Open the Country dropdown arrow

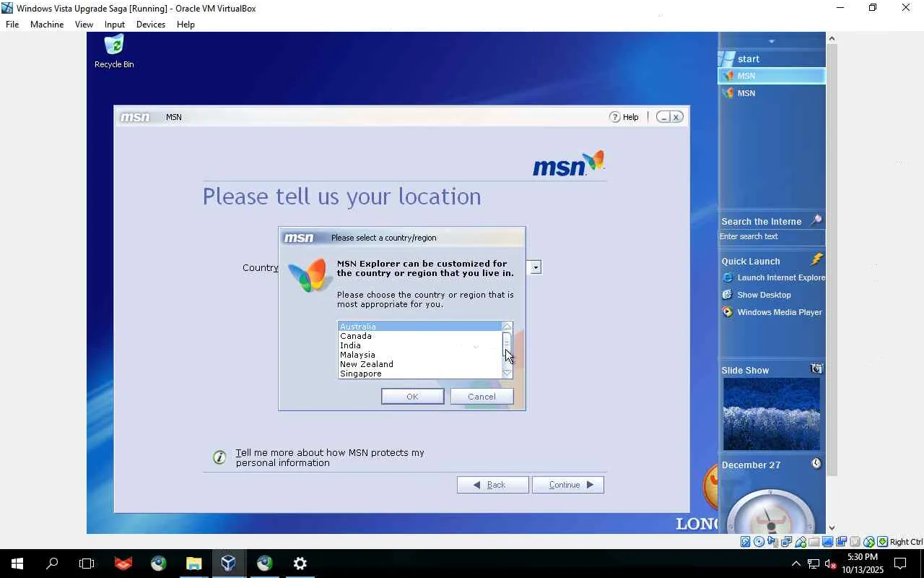535,267
